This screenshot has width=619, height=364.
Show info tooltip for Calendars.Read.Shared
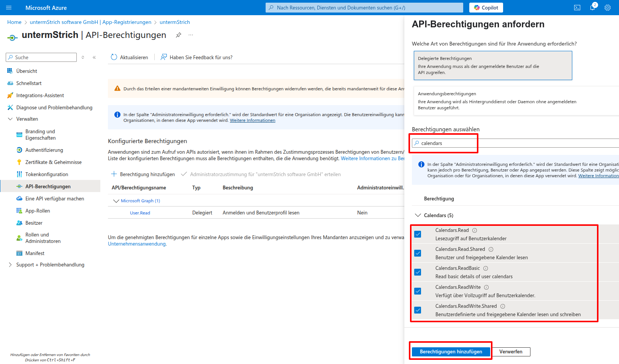click(x=491, y=249)
